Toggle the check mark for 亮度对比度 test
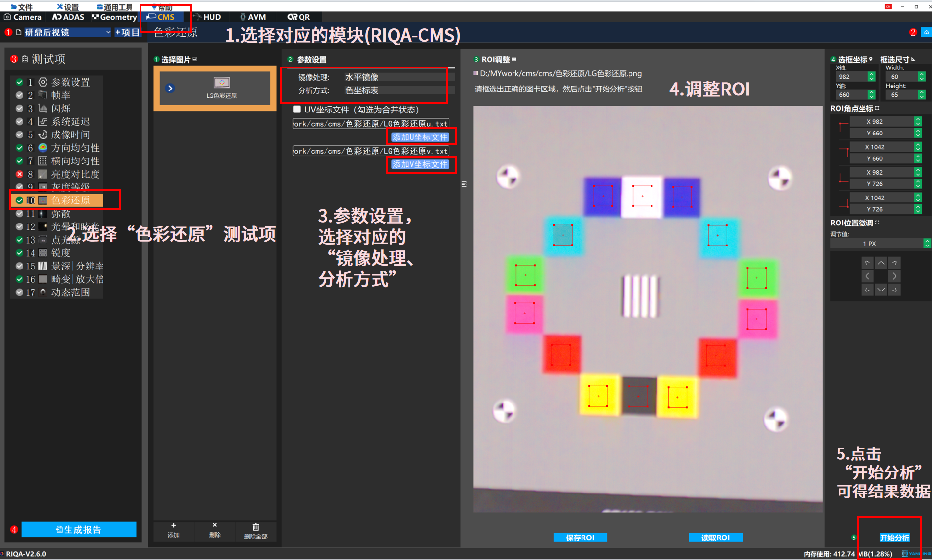Viewport: 932px width, 560px height. tap(19, 174)
